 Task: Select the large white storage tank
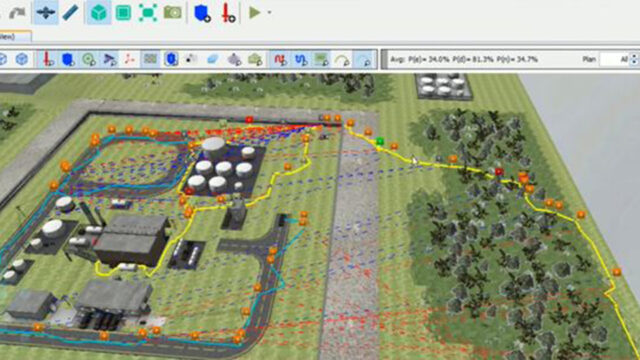tap(213, 148)
